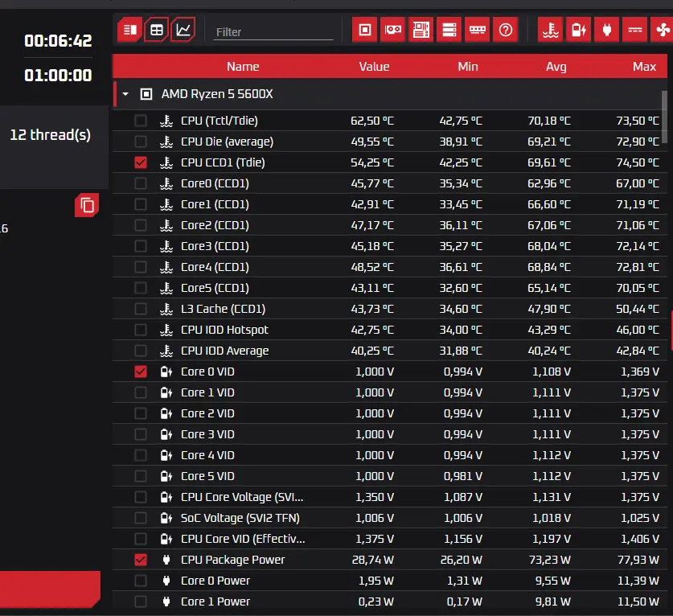
Task: Check the Core 5 VID checkbox
Action: coord(141,476)
